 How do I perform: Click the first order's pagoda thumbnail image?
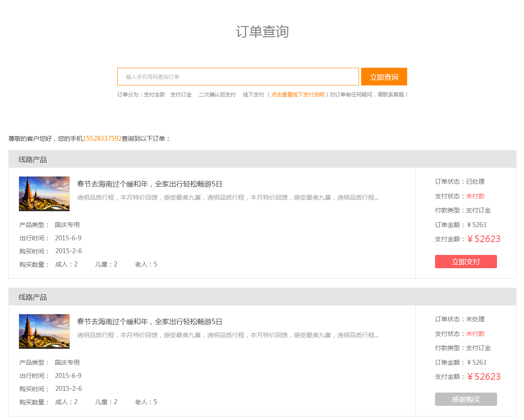click(44, 193)
